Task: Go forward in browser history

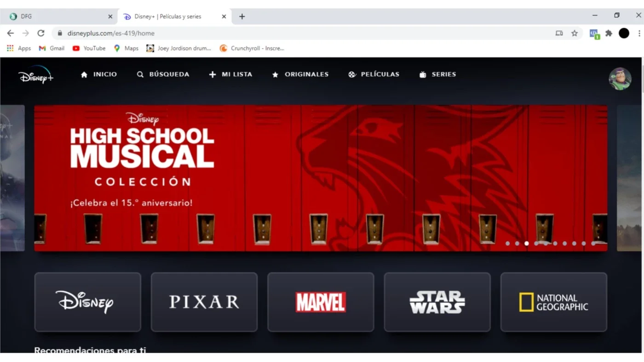Action: 26,33
